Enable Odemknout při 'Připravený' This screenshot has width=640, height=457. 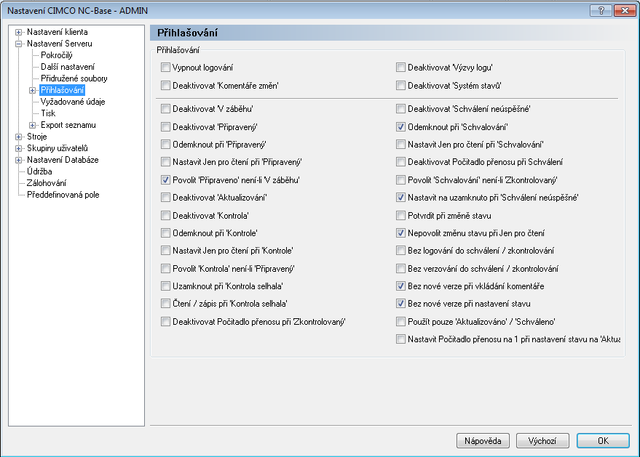[x=165, y=144]
